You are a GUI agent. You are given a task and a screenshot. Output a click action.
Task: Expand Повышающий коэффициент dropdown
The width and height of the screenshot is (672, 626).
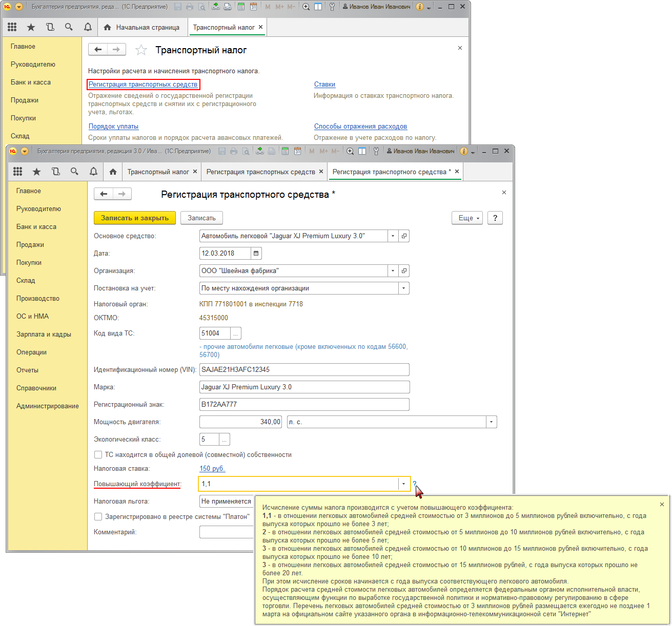[403, 484]
